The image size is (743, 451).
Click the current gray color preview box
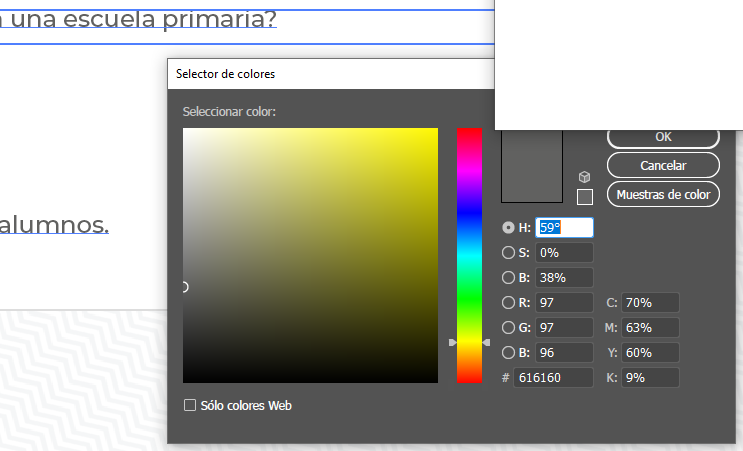point(534,168)
